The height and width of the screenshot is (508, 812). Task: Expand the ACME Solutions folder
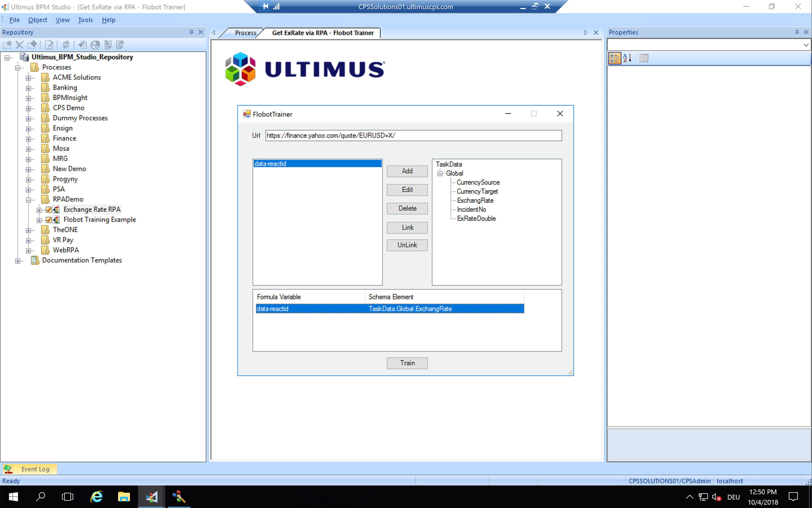[29, 78]
